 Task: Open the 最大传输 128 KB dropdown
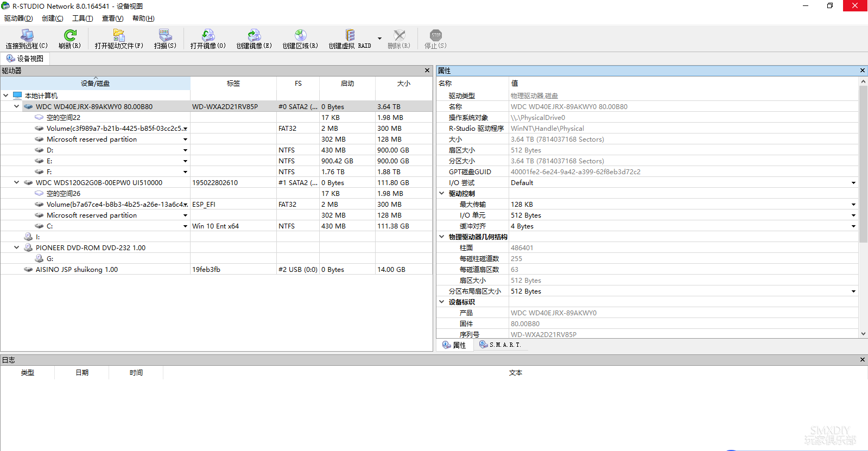click(853, 205)
